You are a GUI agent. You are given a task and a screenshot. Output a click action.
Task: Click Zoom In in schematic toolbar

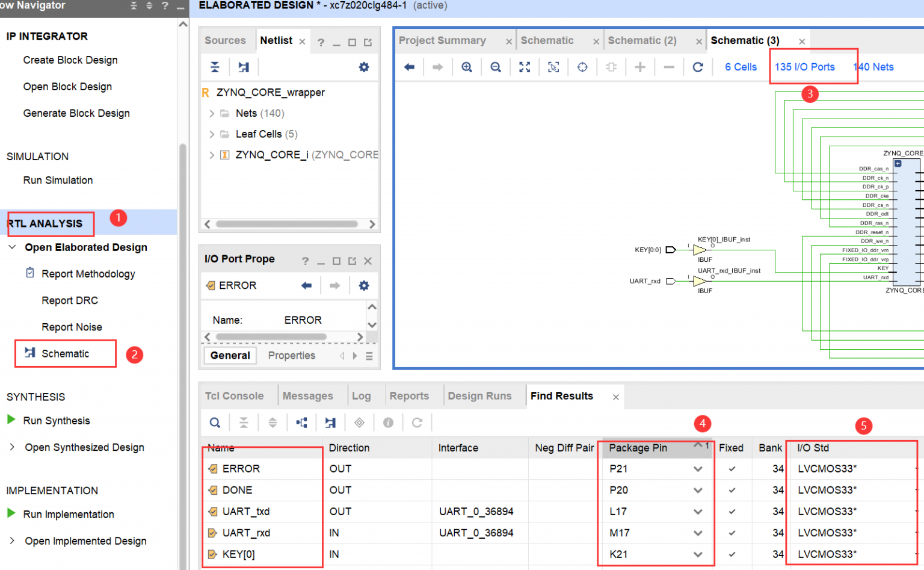point(466,67)
